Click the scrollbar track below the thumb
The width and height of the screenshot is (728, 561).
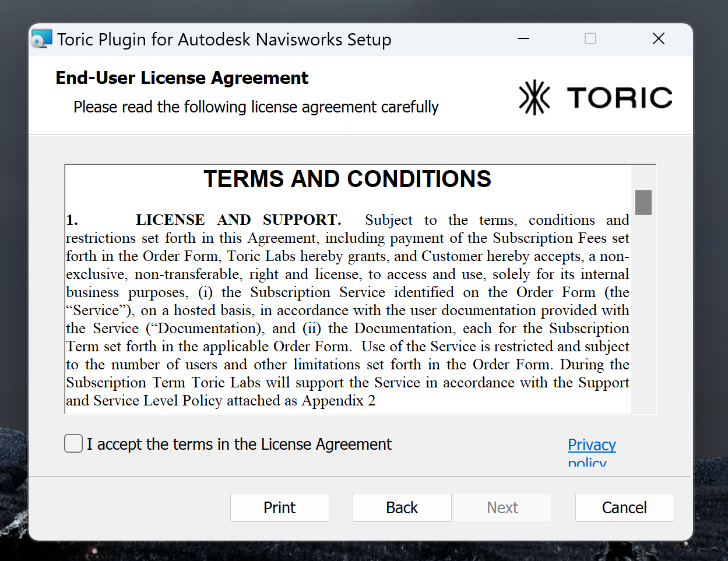pos(643,315)
